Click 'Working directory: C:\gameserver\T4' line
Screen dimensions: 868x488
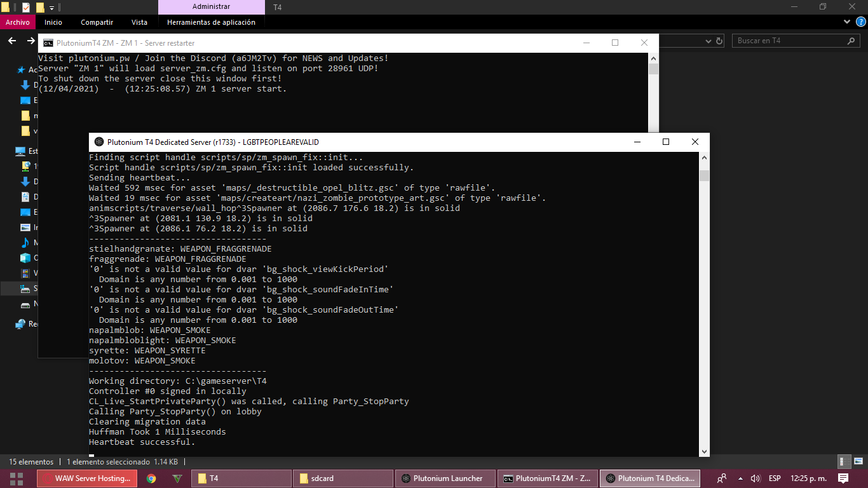(x=178, y=381)
